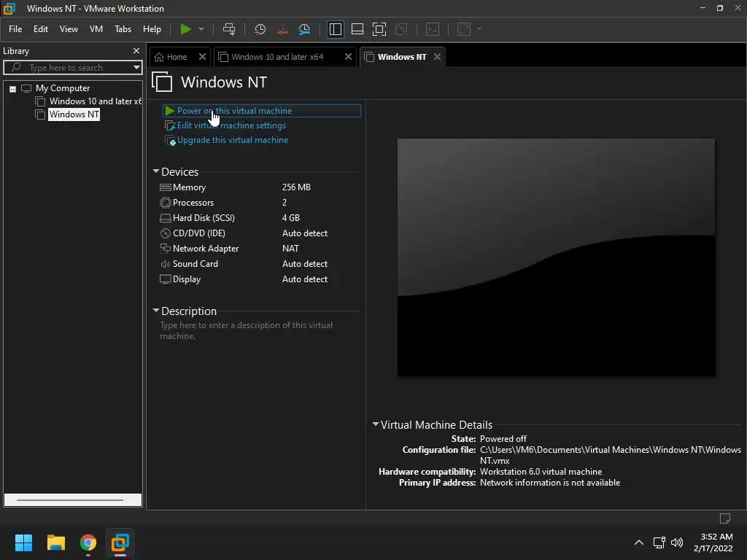747x560 pixels.
Task: Click Edit virtual machine settings link
Action: pyautogui.click(x=231, y=125)
